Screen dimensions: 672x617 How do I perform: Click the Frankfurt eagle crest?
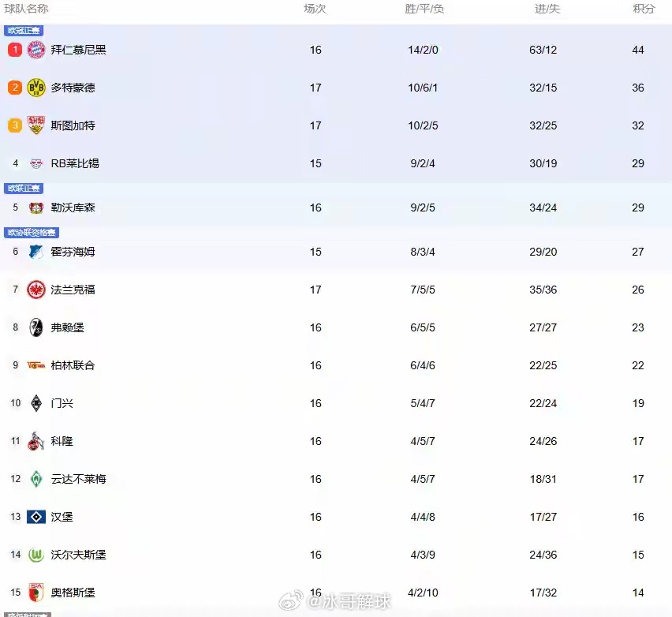35,289
